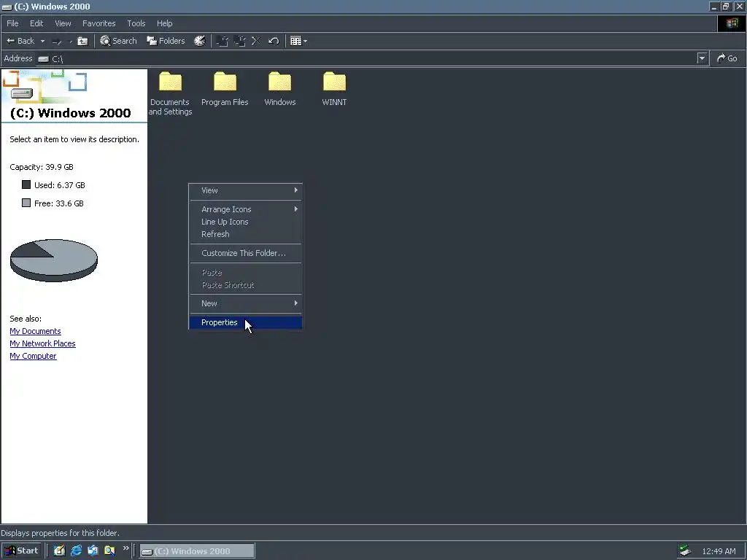Click the Forward arrow toolbar button

pos(57,41)
